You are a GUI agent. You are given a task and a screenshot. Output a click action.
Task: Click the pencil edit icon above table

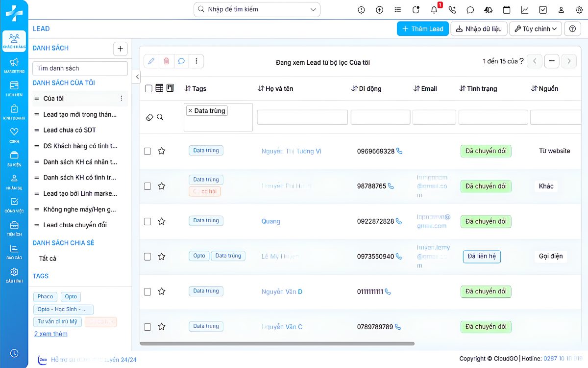[151, 61]
